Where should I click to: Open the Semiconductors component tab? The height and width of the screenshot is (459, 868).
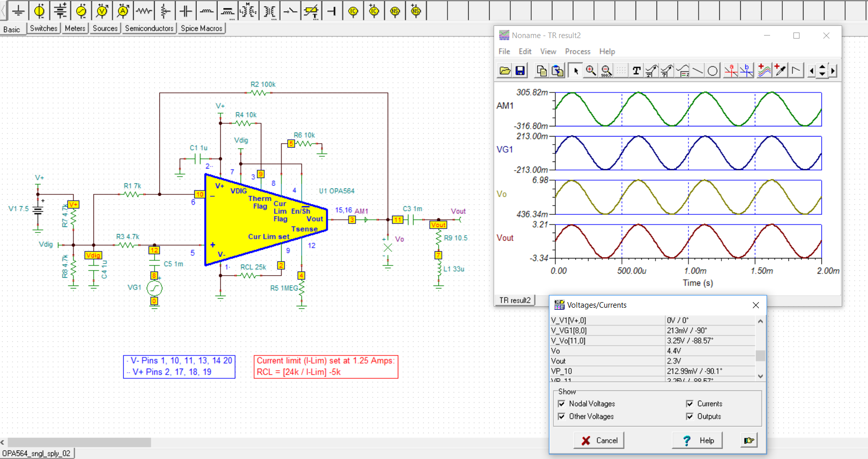[149, 28]
